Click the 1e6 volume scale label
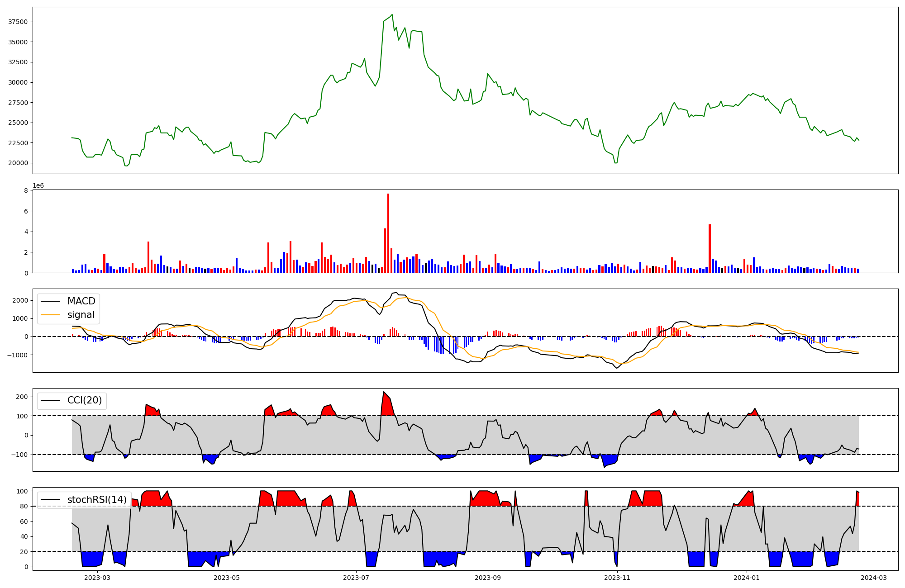The width and height of the screenshot is (905, 588). click(x=38, y=185)
